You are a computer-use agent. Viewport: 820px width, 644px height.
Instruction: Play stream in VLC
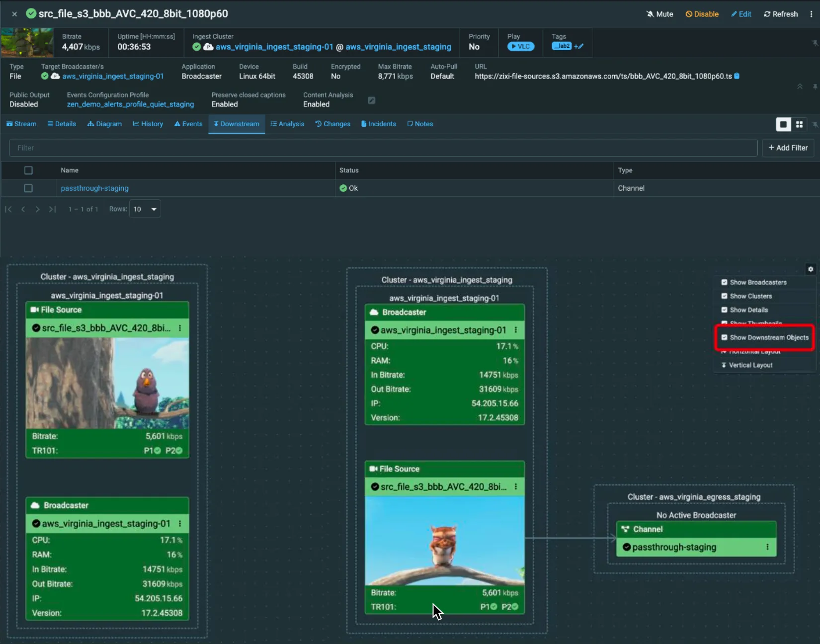click(520, 47)
